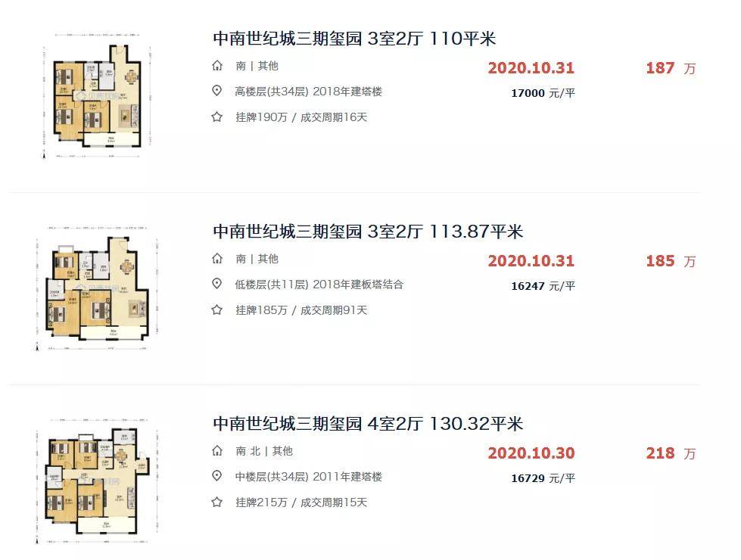Select the 218 万 deal price

[671, 453]
